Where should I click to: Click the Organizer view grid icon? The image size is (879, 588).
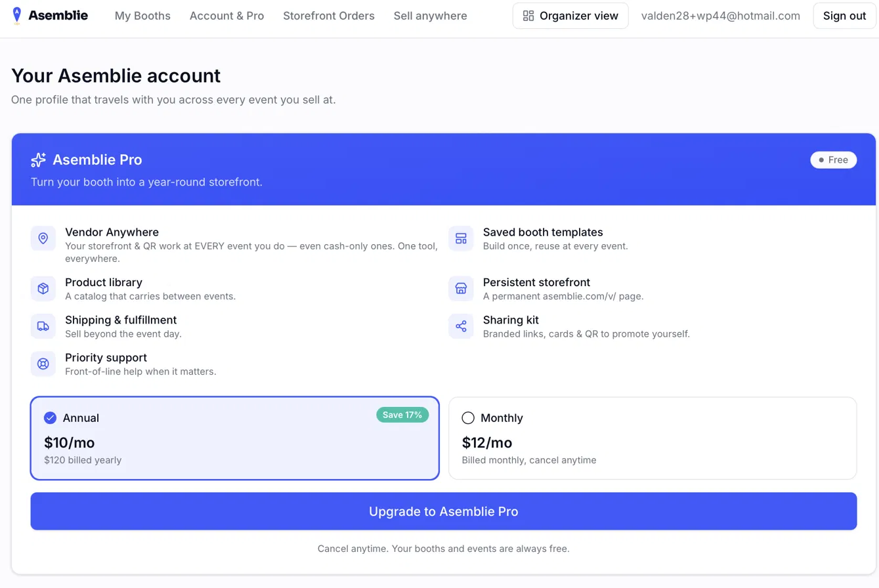click(528, 16)
